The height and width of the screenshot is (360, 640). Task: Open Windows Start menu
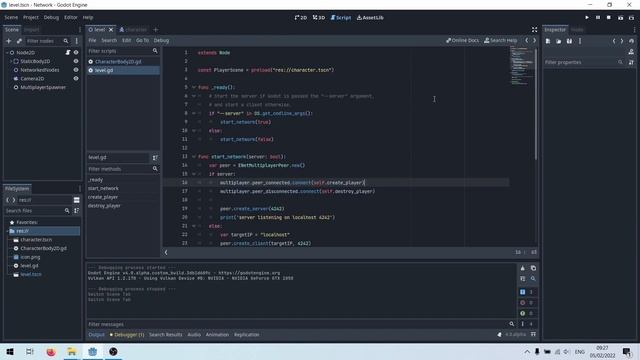[10, 351]
